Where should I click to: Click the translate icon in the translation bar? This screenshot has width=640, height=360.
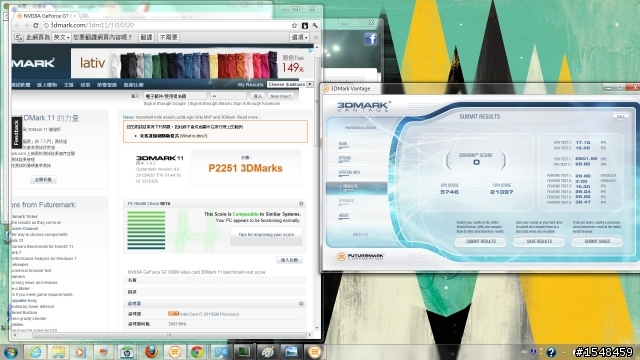click(x=19, y=37)
